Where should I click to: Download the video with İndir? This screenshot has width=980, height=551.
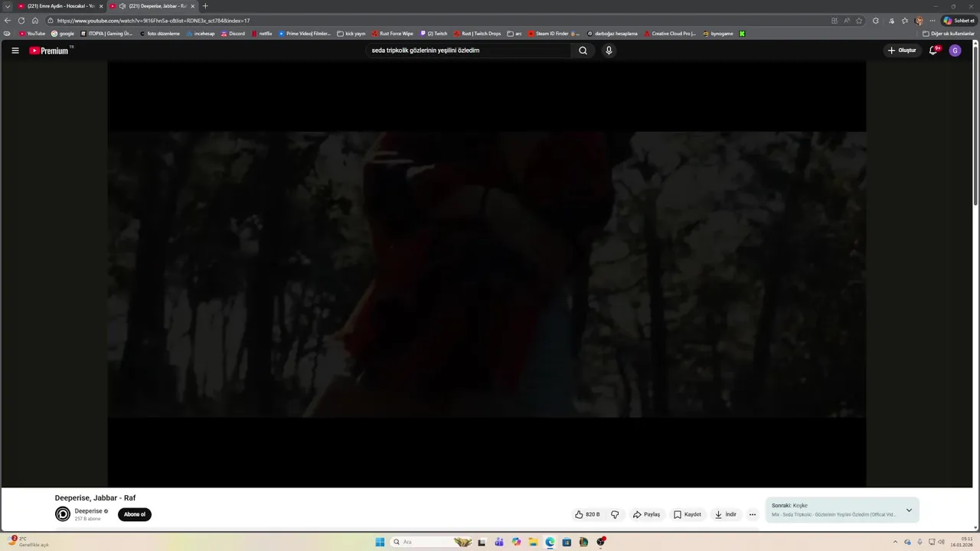click(x=725, y=514)
